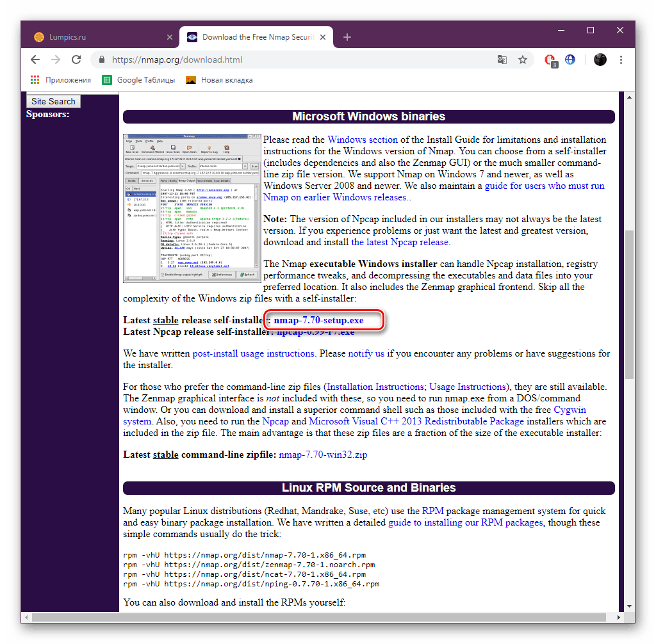Click the Zenmap screenshot thumbnail
The height and width of the screenshot is (644, 656).
pos(192,209)
